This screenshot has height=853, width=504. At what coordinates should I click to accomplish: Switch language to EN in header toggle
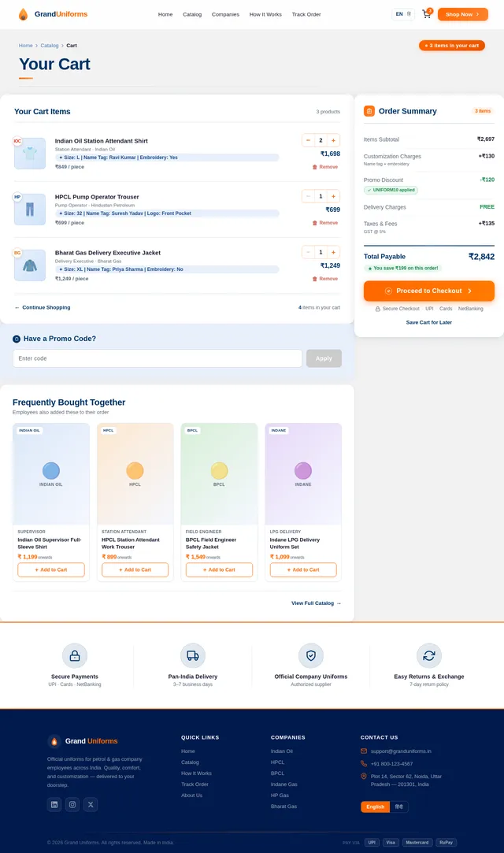coord(399,14)
